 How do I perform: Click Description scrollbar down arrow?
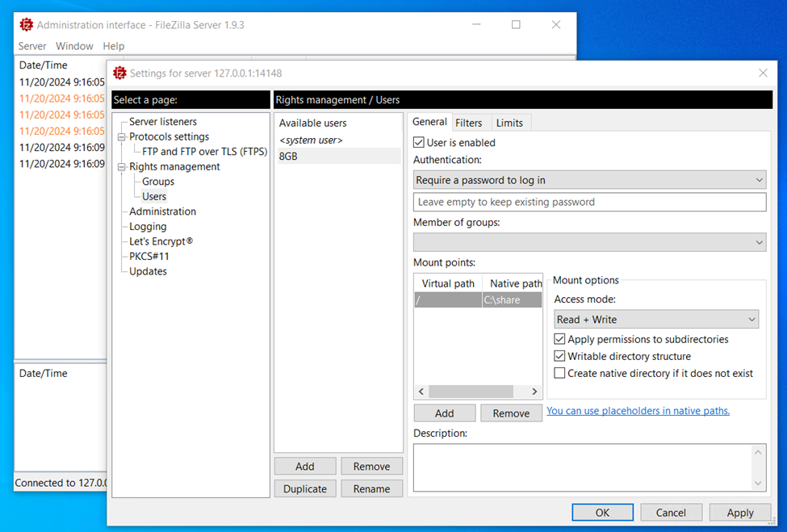758,484
